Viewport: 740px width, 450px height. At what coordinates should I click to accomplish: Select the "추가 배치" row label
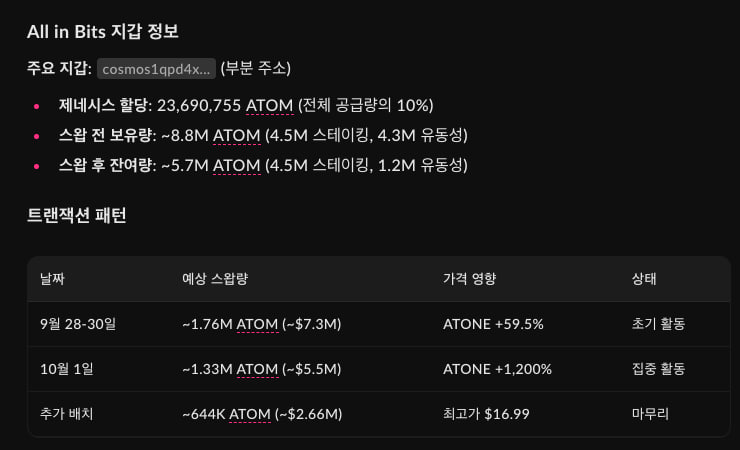click(68, 413)
